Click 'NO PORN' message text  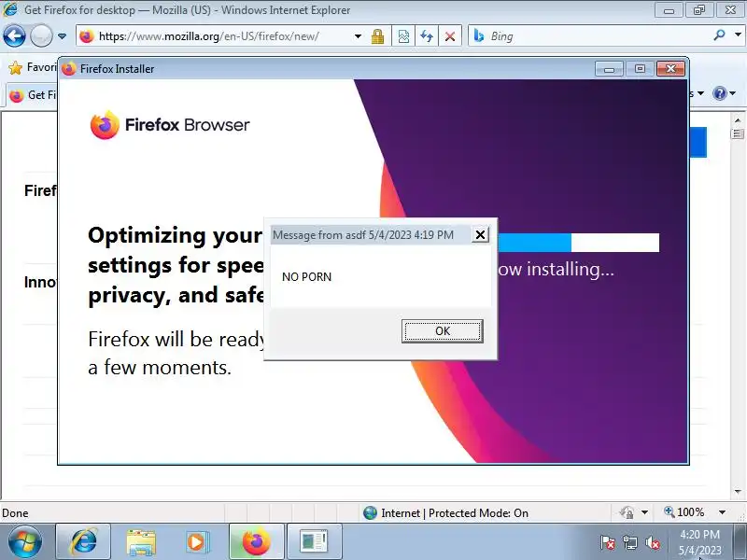(x=306, y=276)
